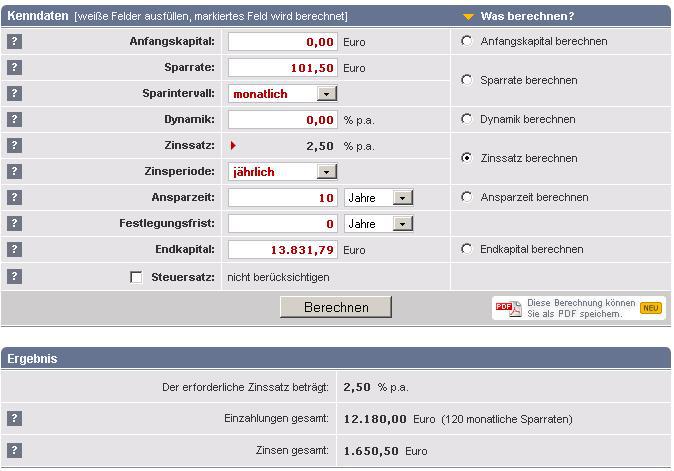Select Zinssatz berechnen radio button

466,158
